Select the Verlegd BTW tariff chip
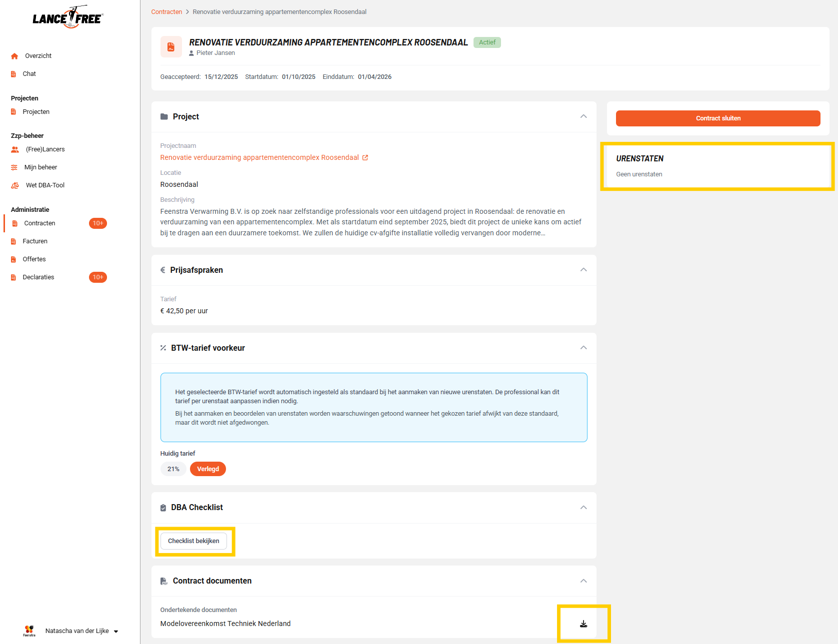Viewport: 838px width, 644px height. coord(208,469)
